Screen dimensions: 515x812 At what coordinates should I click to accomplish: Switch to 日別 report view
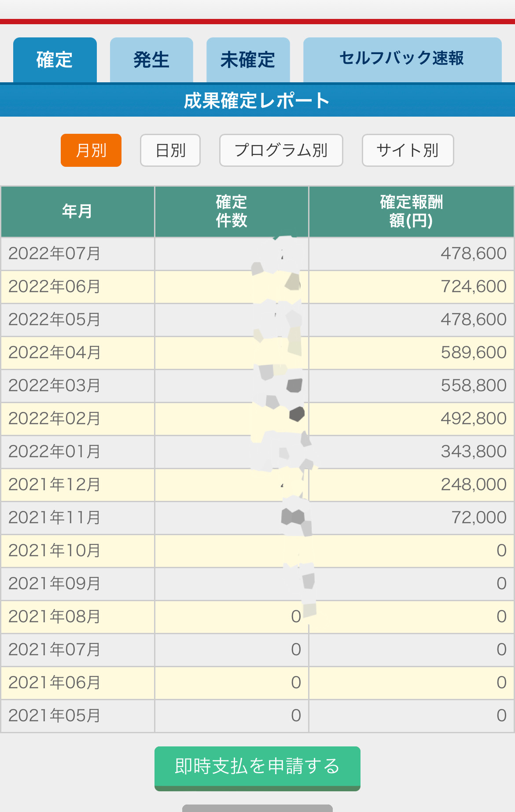click(170, 151)
